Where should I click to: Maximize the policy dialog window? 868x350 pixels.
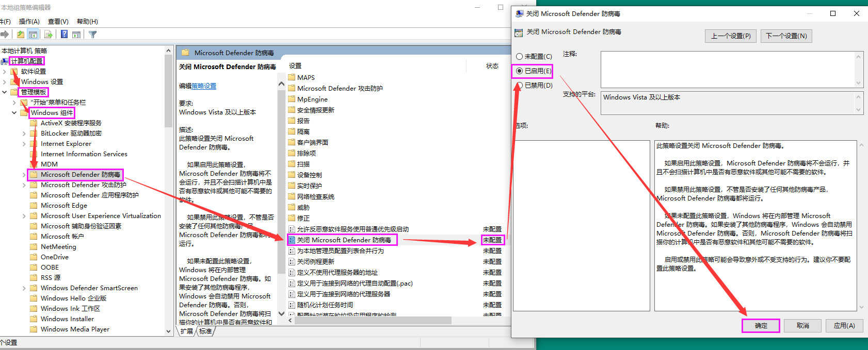click(833, 13)
